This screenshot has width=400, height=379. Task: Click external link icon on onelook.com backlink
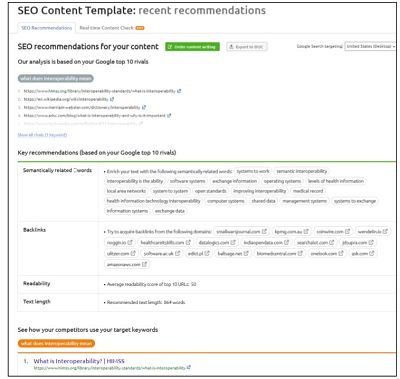click(x=341, y=253)
